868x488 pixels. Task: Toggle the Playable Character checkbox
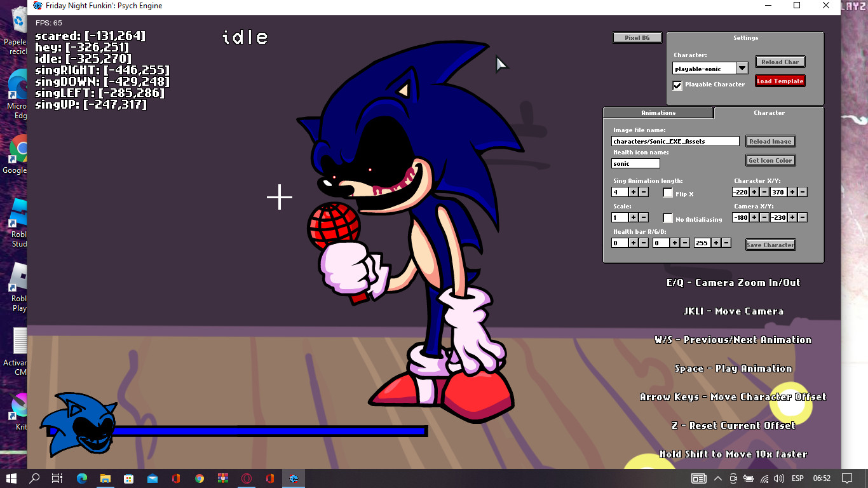(677, 85)
